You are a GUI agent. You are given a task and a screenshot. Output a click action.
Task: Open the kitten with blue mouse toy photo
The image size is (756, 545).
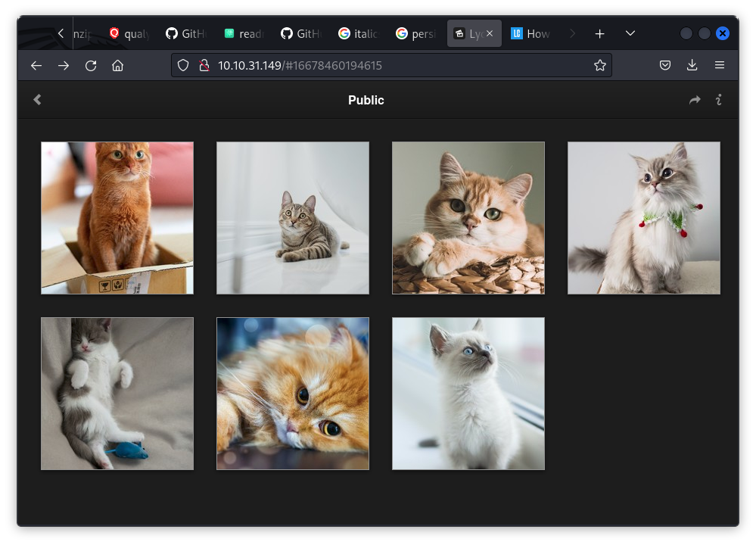click(x=117, y=393)
